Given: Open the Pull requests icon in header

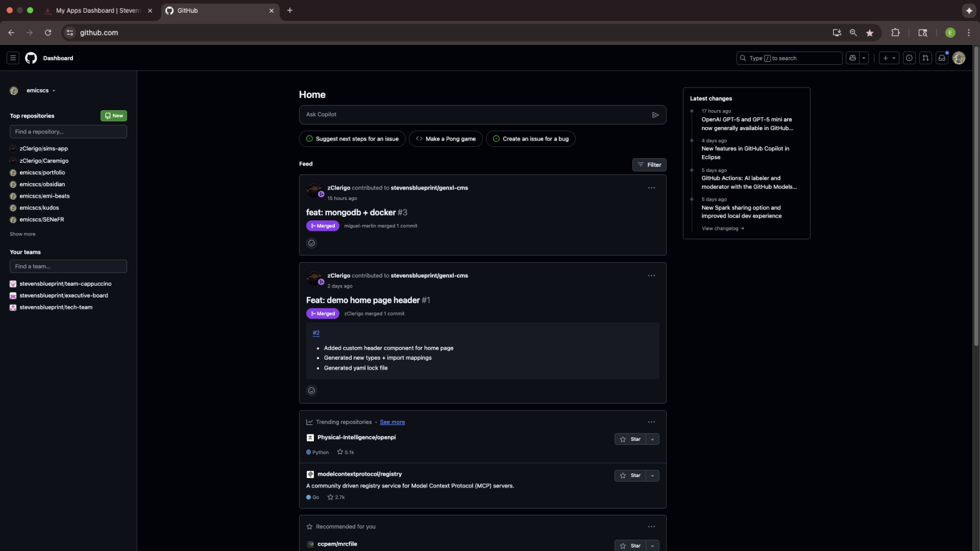Looking at the screenshot, I should [926, 58].
